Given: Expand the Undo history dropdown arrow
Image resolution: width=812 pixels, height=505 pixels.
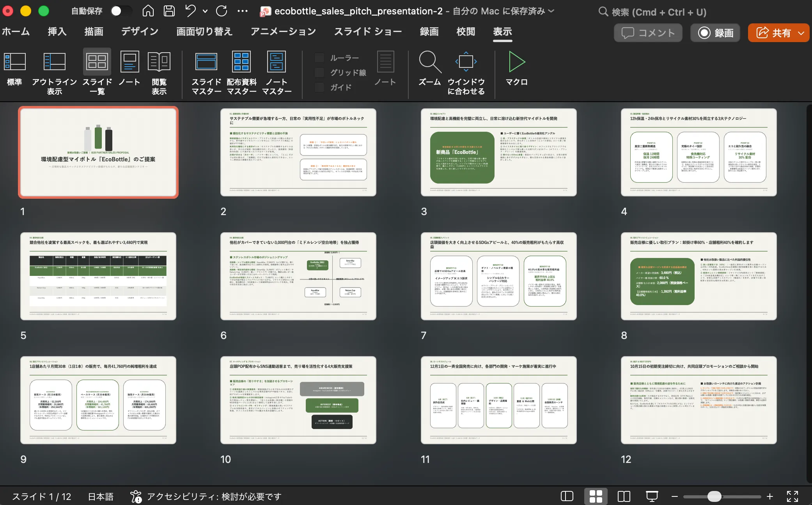Looking at the screenshot, I should [x=205, y=11].
